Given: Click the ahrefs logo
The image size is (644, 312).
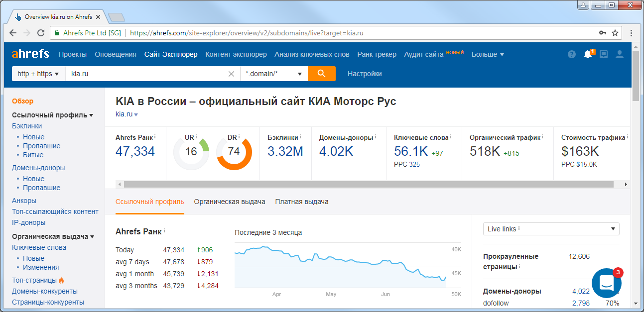Looking at the screenshot, I should tap(30, 54).
